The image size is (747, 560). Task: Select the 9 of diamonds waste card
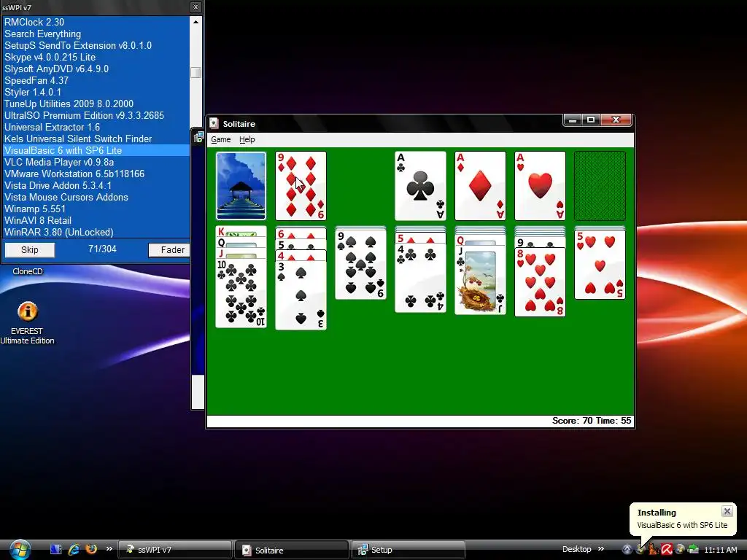coord(301,186)
